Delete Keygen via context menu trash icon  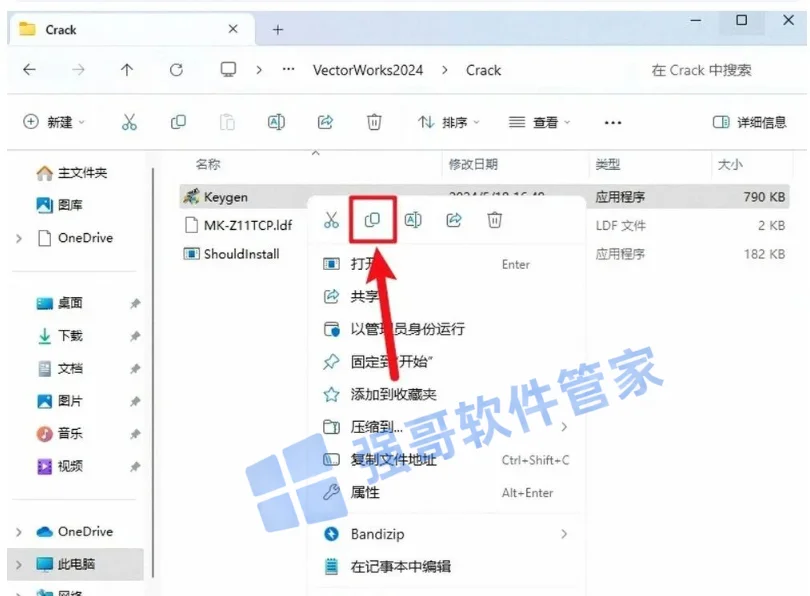tap(494, 220)
